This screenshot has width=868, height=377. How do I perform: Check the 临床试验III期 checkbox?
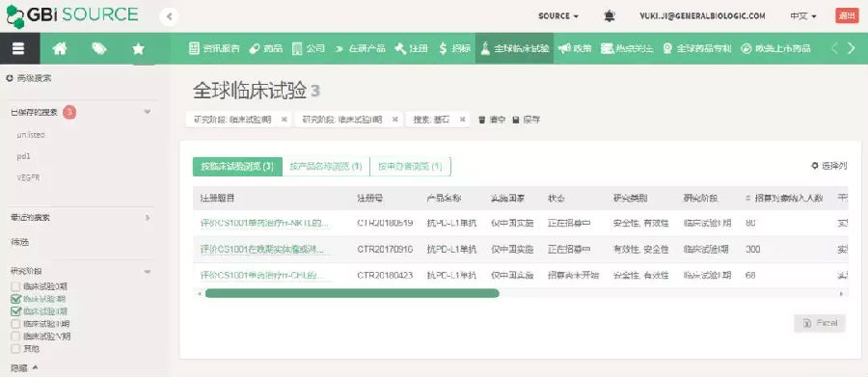(x=15, y=323)
